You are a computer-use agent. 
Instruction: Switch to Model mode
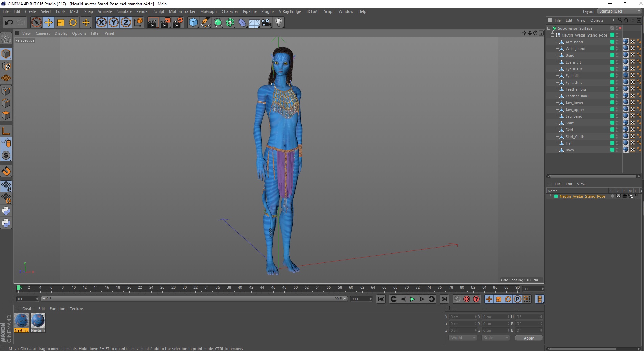pos(6,54)
